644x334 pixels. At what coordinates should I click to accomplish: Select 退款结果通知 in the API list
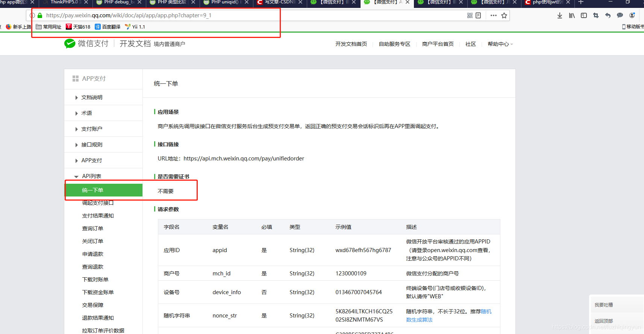pos(98,318)
